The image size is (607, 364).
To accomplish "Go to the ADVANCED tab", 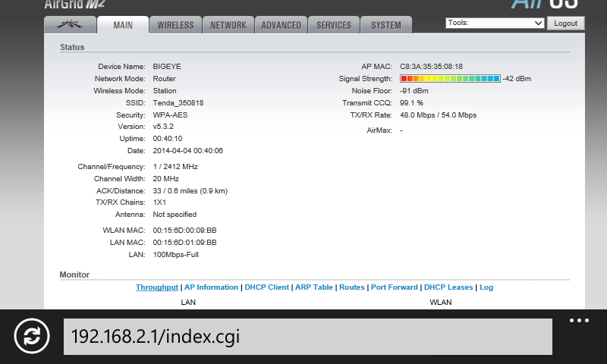I will (281, 25).
